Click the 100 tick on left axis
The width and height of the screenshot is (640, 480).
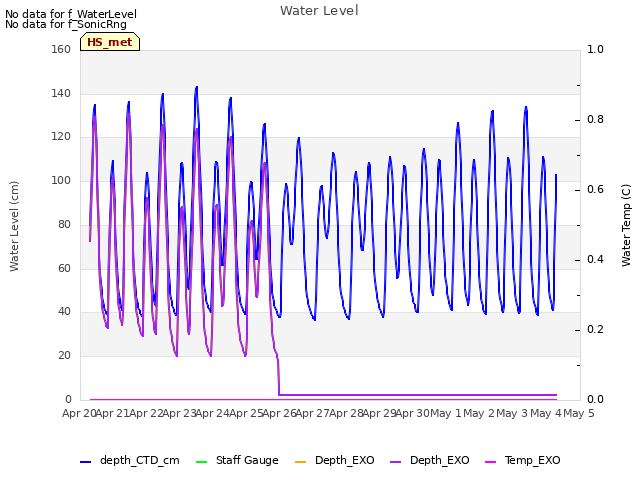[61, 180]
